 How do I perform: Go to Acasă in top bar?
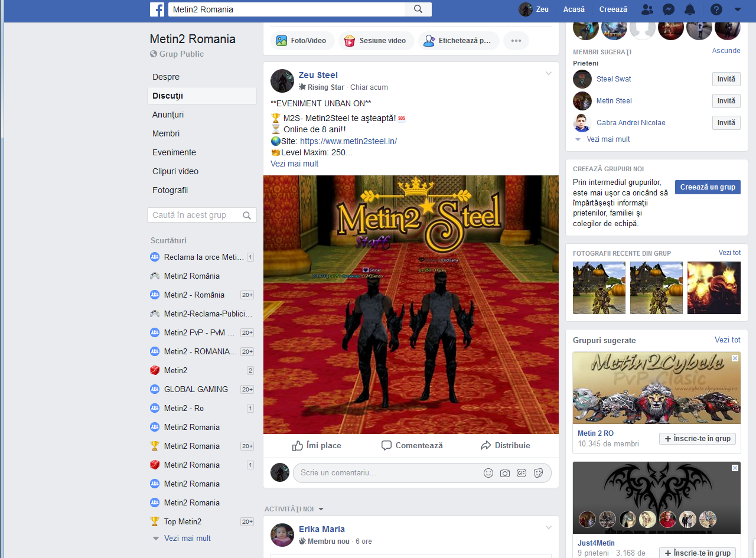coord(574,9)
